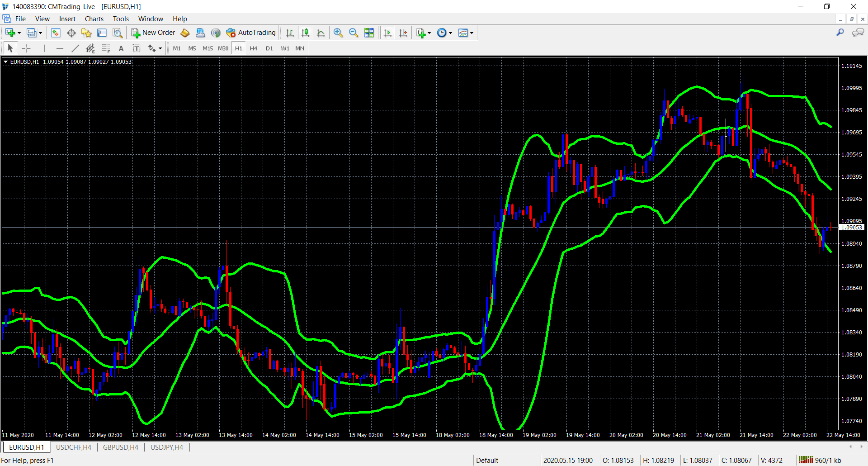Open the chat messages icon

coord(858,33)
